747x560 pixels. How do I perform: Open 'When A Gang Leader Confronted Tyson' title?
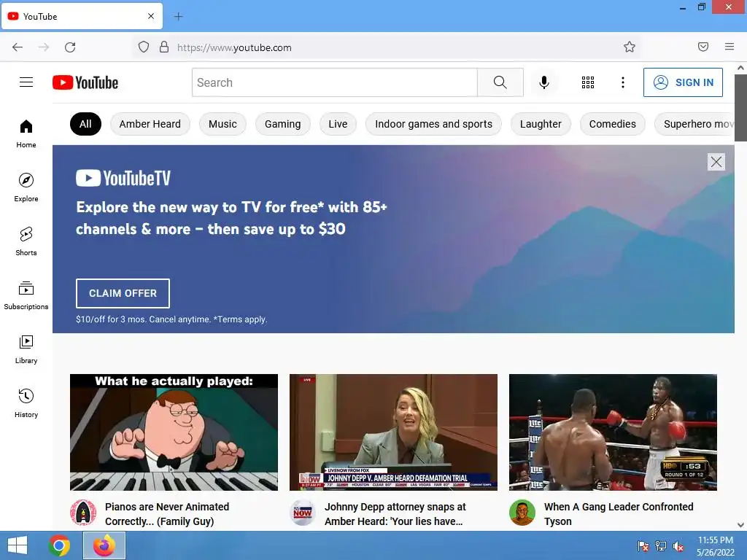click(619, 514)
